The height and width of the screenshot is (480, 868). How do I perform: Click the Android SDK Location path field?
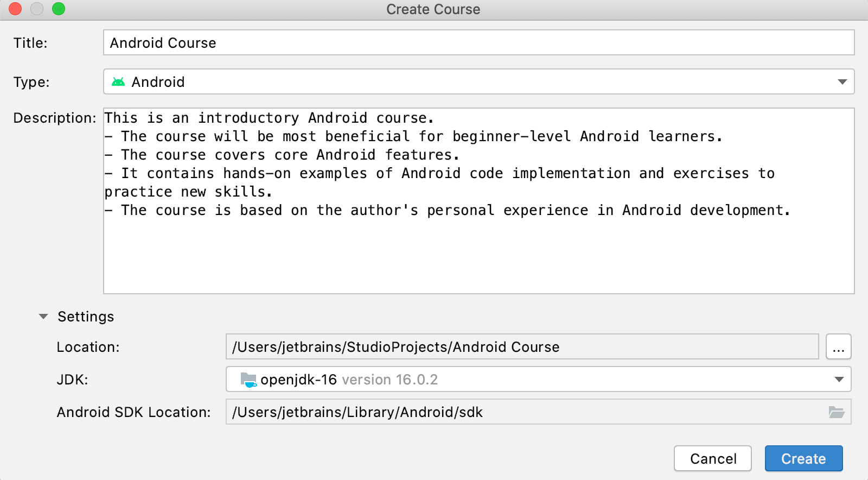[521, 412]
